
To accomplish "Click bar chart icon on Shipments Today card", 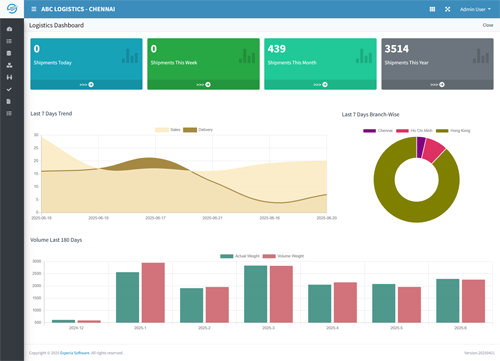I will click(130, 56).
